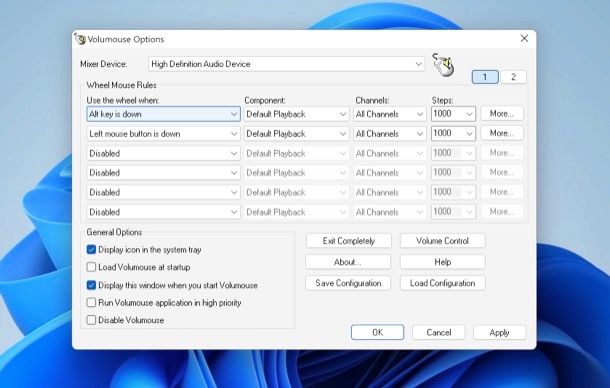
Task: Open Steps dropdown for Alt key rule
Action: click(x=453, y=114)
